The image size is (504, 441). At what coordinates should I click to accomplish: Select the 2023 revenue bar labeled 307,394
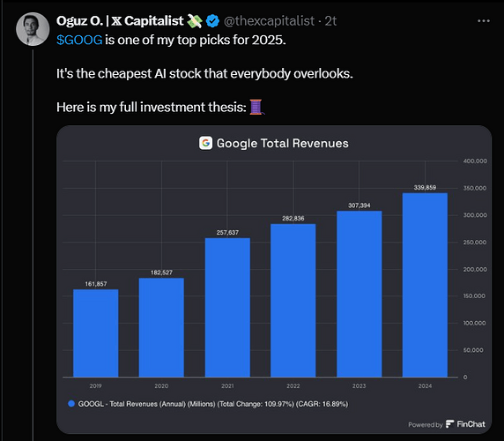(359, 294)
